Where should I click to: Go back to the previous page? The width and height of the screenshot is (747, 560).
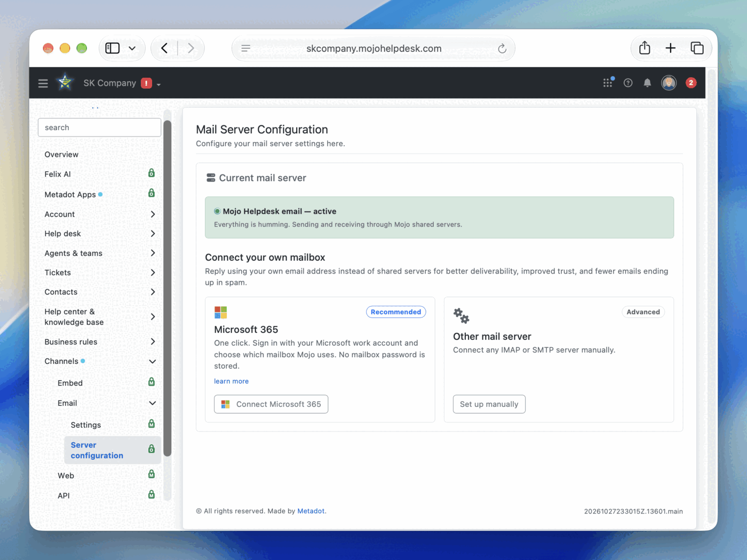(x=164, y=48)
